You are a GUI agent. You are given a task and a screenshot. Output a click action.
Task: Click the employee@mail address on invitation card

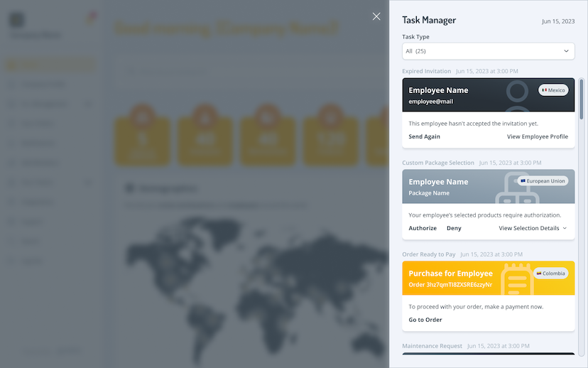click(430, 102)
